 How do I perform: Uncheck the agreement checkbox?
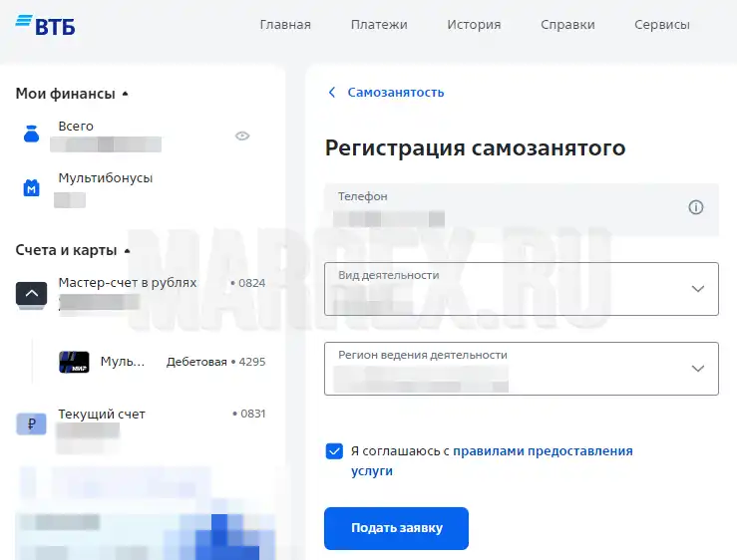pyautogui.click(x=334, y=451)
